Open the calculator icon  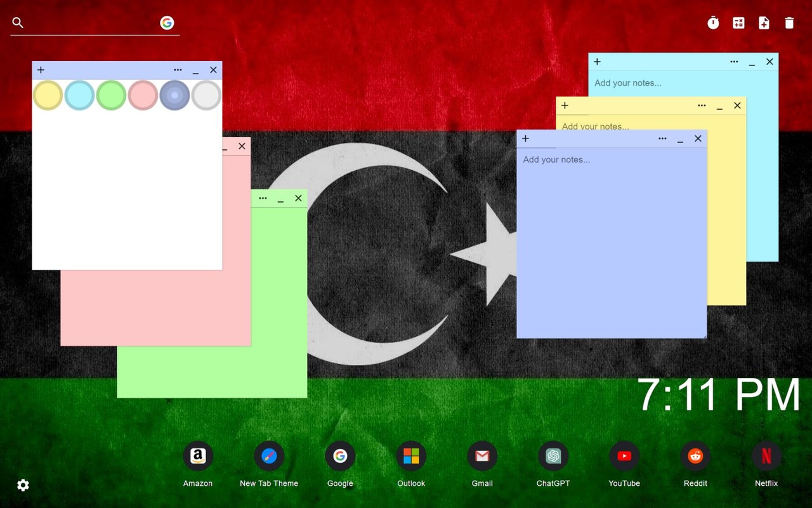(x=738, y=23)
